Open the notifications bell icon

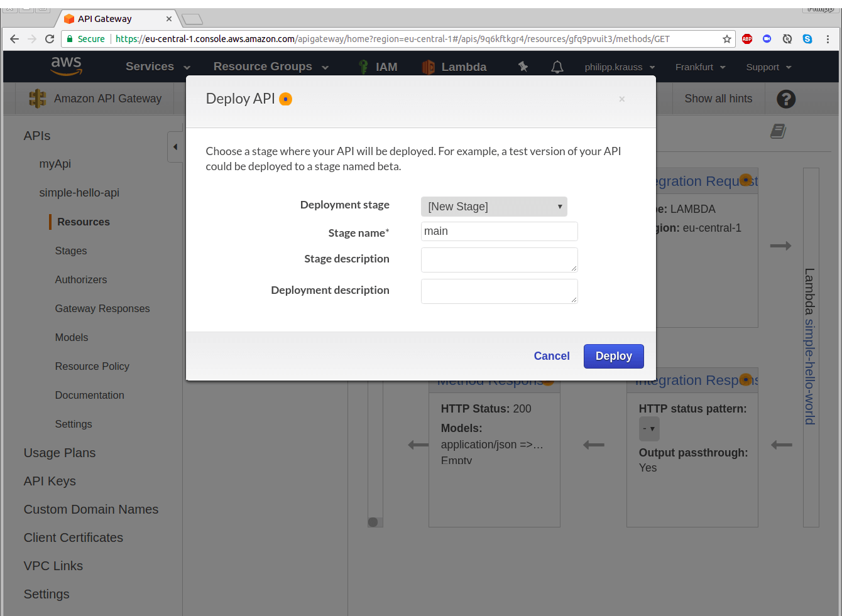coord(557,67)
